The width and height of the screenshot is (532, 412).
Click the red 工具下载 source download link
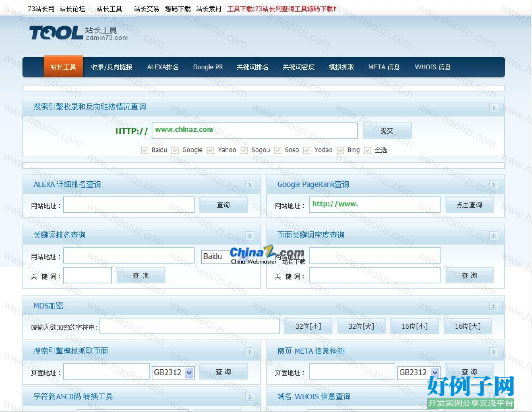(x=282, y=9)
